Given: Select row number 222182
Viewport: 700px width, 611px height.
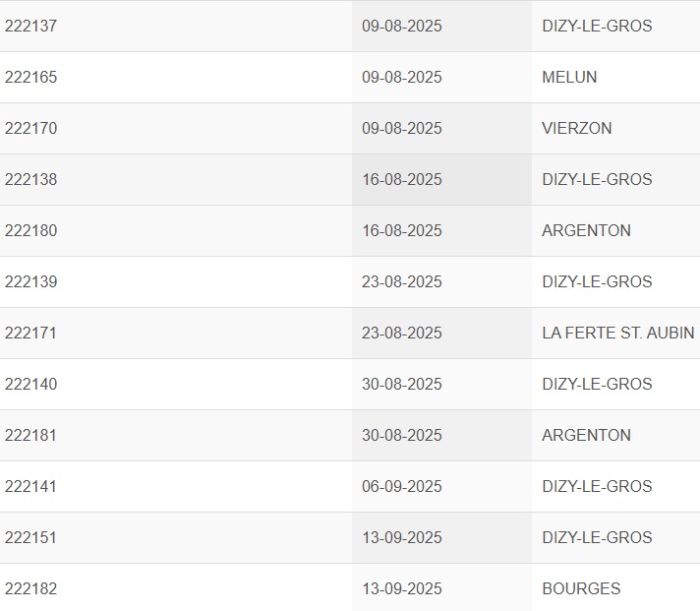Looking at the screenshot, I should click(30, 588).
